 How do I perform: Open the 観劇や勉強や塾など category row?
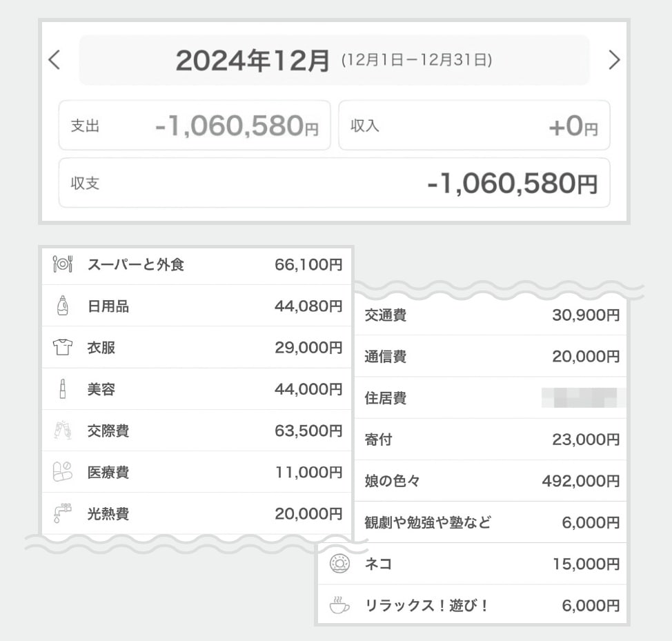coord(491,522)
